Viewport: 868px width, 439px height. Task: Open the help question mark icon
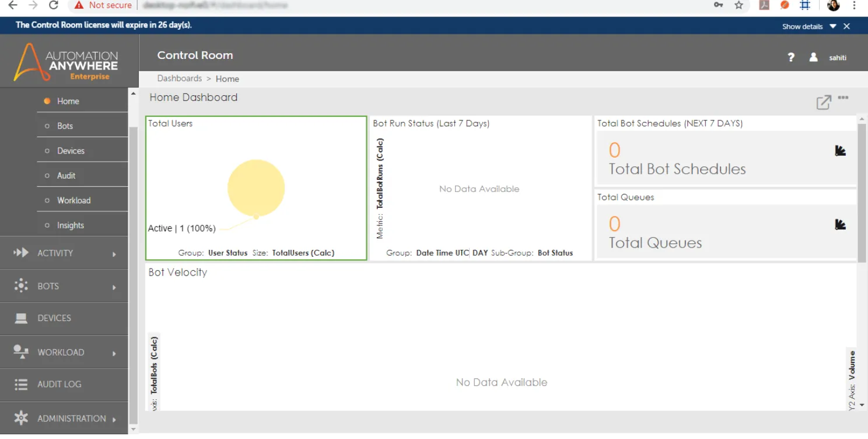791,57
